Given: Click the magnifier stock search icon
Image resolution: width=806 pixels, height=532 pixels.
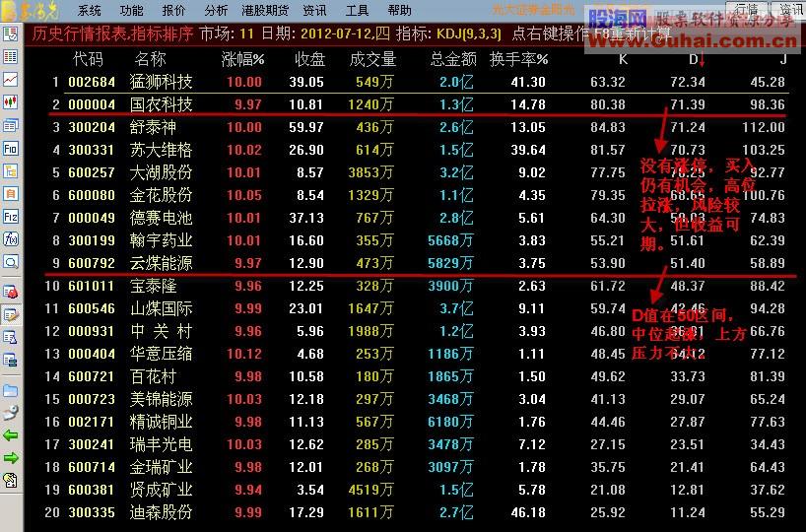Looking at the screenshot, I should pyautogui.click(x=10, y=262).
